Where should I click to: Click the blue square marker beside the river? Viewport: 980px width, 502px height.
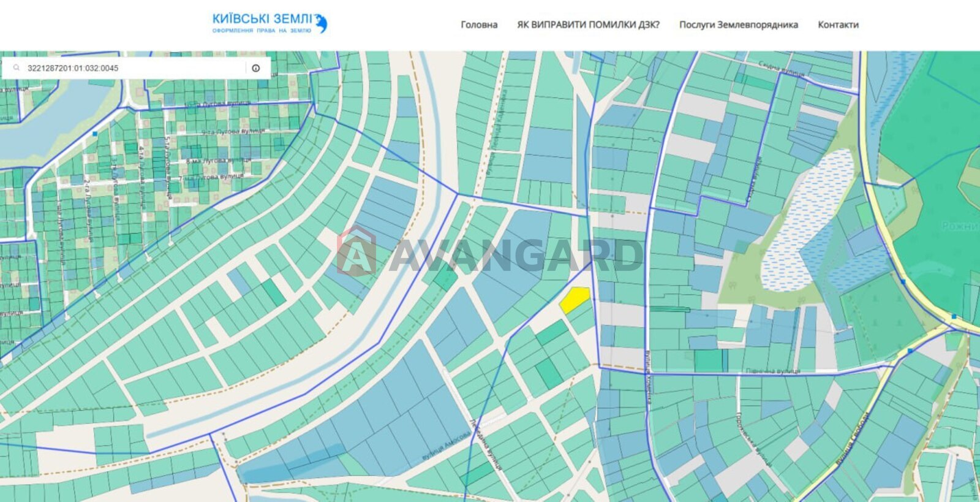pos(95,134)
